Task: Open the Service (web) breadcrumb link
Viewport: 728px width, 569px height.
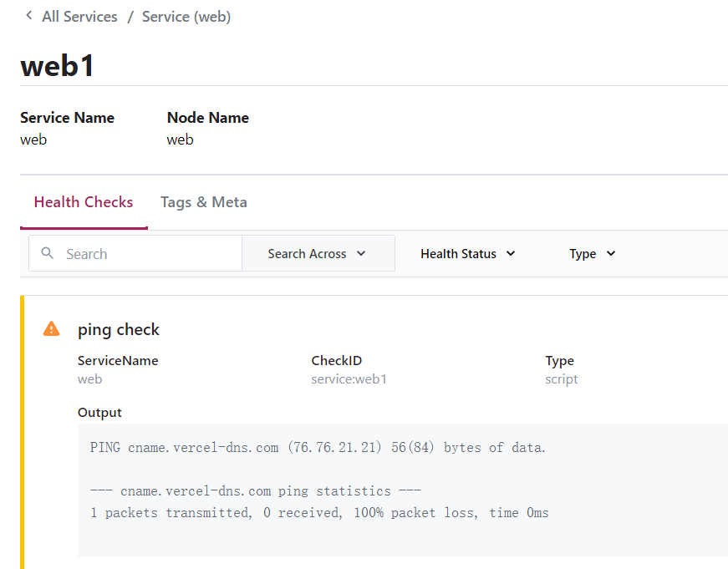Action: 186,17
